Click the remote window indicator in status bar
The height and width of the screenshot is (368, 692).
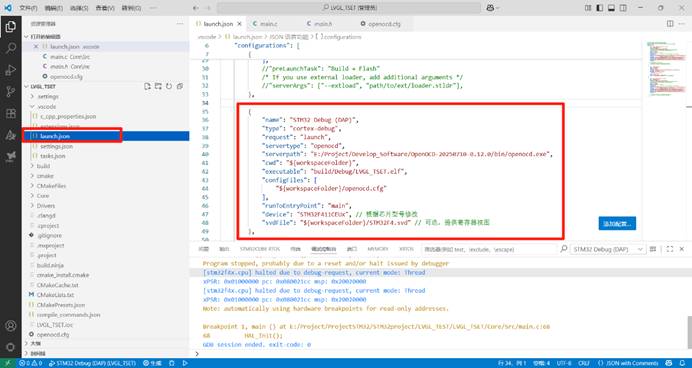click(8, 363)
